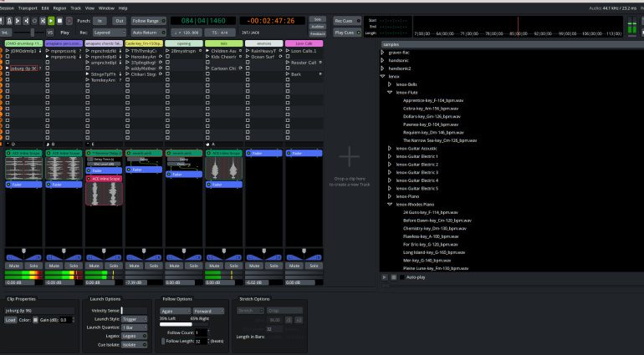Enable the Auto-play checkbox
644x355 pixels.
click(x=401, y=276)
